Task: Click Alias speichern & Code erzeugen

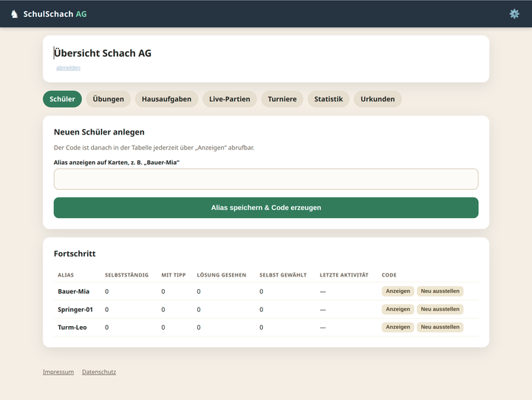Action: tap(266, 208)
